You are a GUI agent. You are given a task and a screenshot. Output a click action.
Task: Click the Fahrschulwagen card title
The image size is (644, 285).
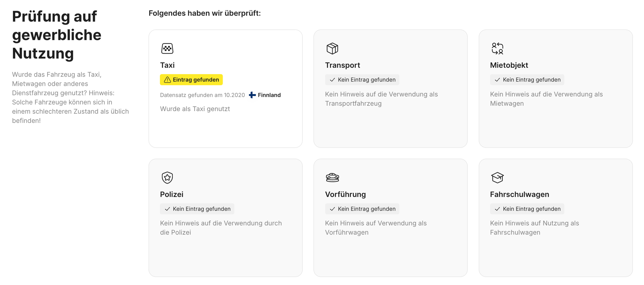point(519,194)
